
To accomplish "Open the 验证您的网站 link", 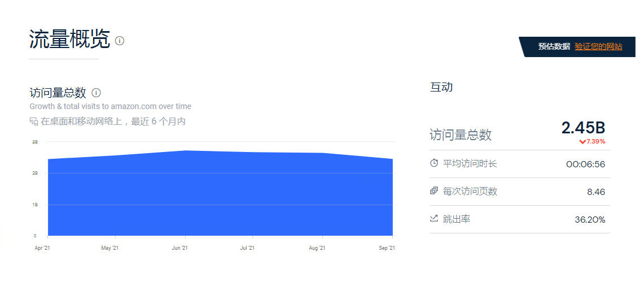I will (598, 46).
